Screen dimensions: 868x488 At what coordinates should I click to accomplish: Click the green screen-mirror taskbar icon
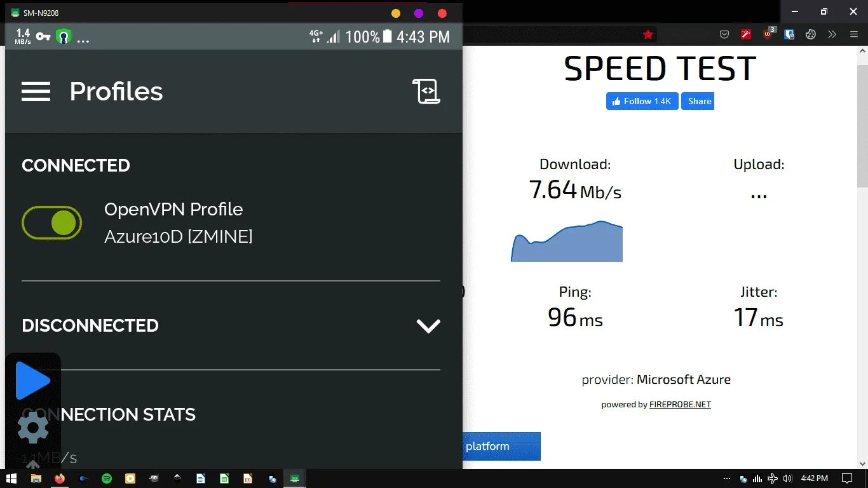tap(295, 478)
